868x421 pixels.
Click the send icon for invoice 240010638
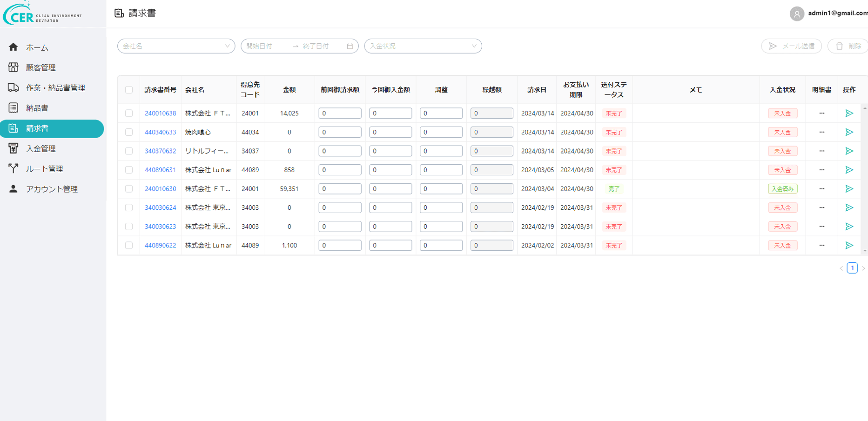(x=849, y=113)
